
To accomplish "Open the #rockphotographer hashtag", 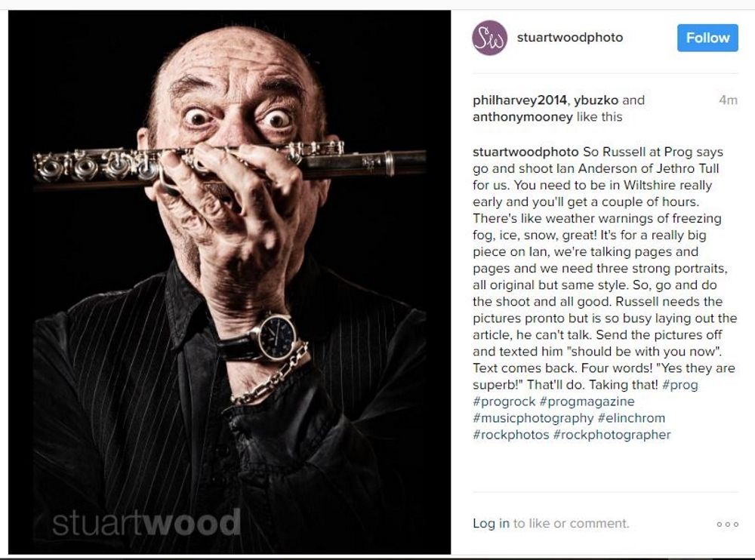I will 612,435.
